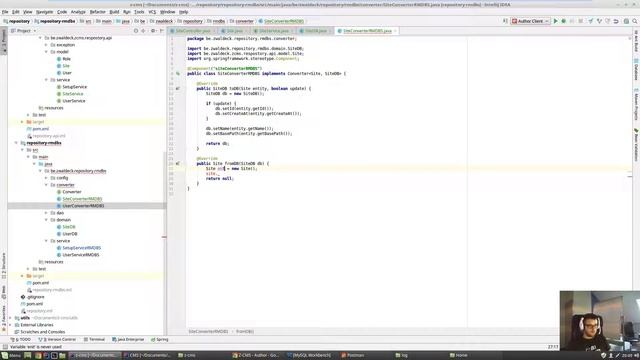Open the File menu
The width and height of the screenshot is (640, 360).
tap(5, 12)
